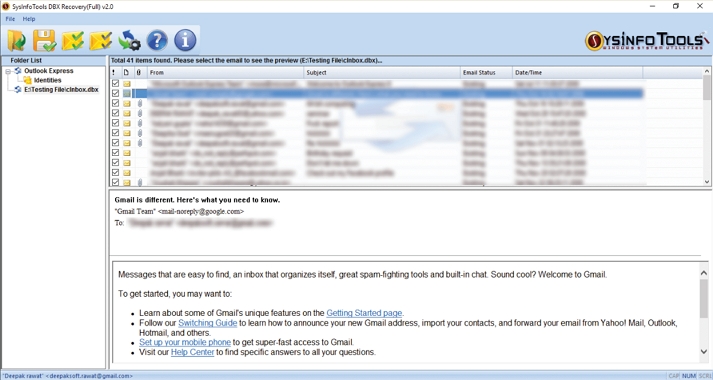Screen dimensions: 713x380
Task: Click the Outlook Express node icon
Action: 18,71
